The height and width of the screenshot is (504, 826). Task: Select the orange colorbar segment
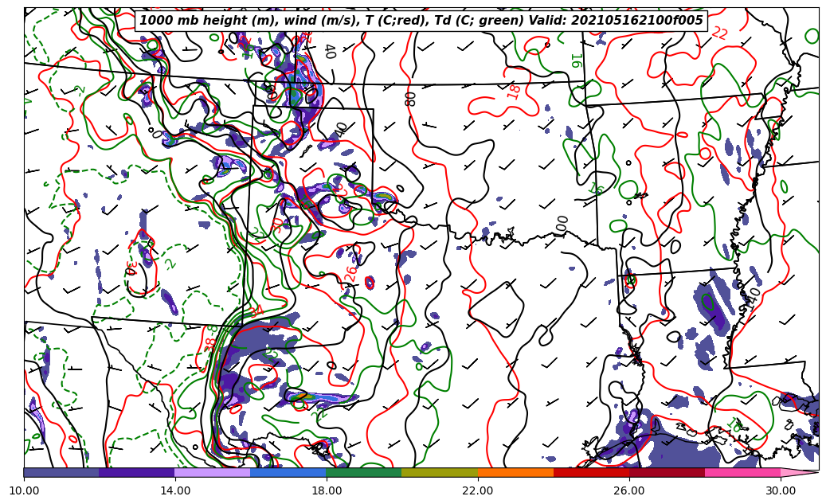pos(515,472)
